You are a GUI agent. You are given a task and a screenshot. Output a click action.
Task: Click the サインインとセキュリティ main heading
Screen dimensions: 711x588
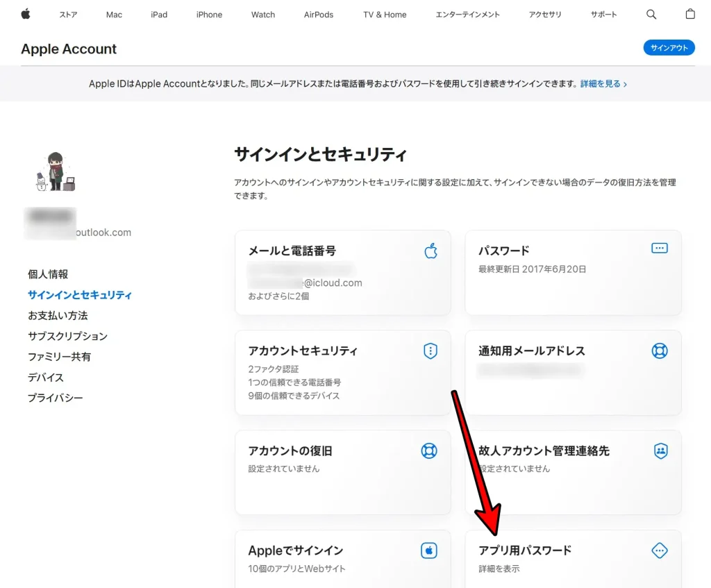[x=321, y=155]
